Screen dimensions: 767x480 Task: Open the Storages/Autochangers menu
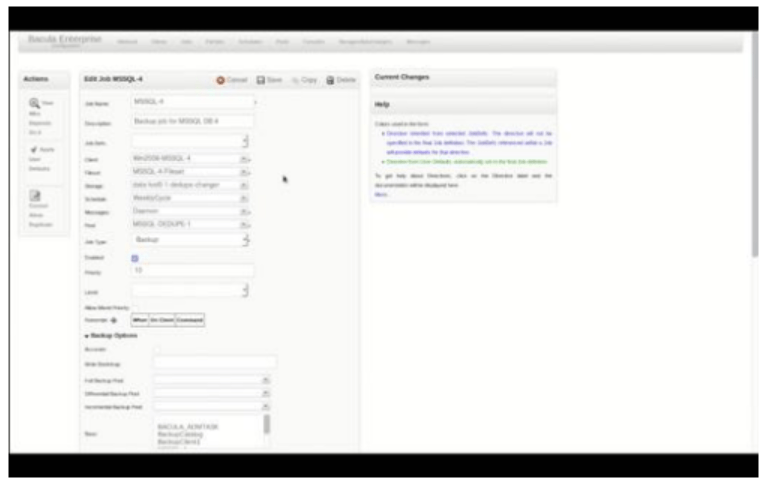(365, 42)
